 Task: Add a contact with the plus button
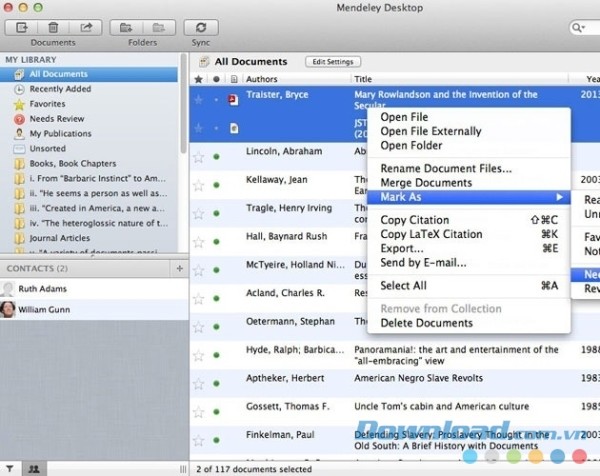(x=180, y=269)
